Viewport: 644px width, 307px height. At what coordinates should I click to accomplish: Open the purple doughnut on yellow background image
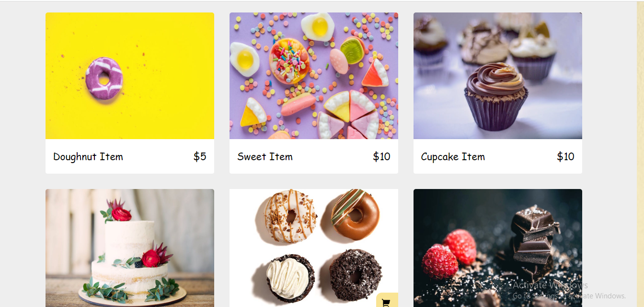[x=130, y=76]
